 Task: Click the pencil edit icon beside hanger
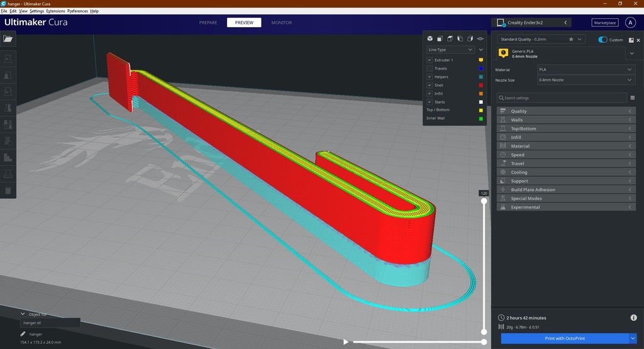point(23,334)
